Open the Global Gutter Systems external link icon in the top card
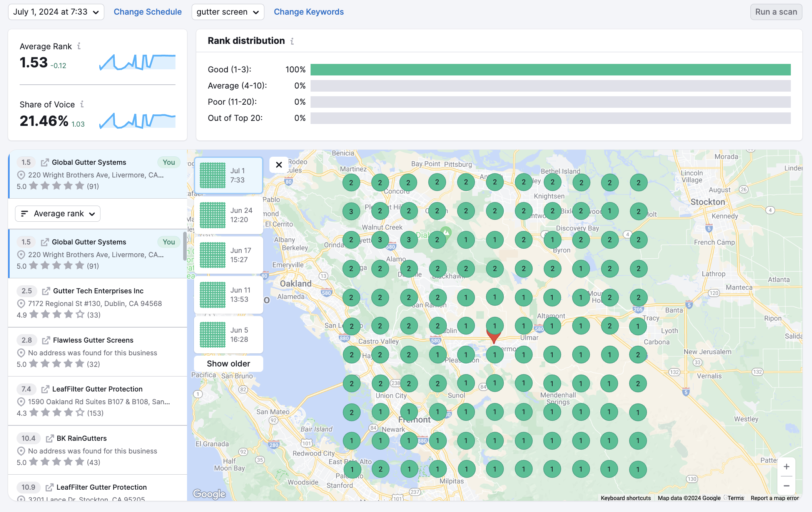 (45, 162)
